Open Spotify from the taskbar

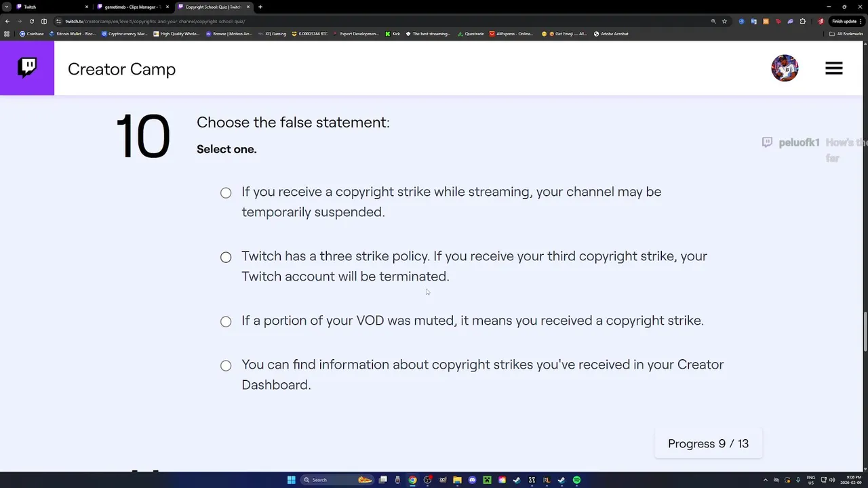click(x=576, y=480)
